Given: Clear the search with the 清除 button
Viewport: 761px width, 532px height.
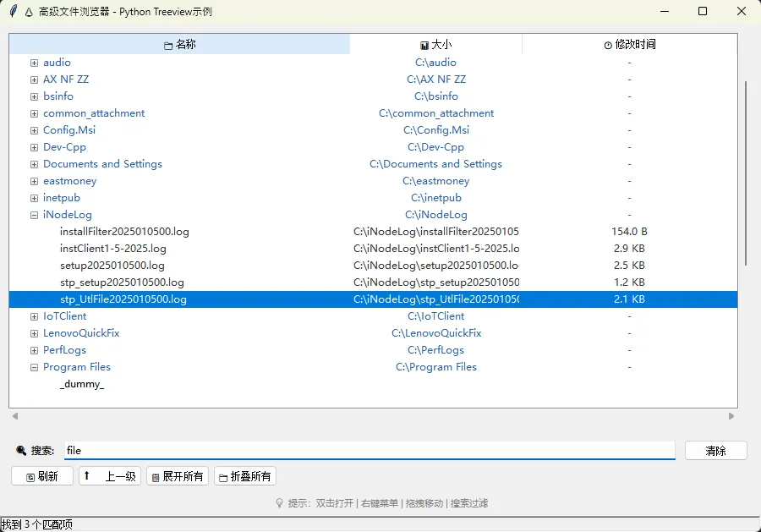Looking at the screenshot, I should pyautogui.click(x=715, y=451).
